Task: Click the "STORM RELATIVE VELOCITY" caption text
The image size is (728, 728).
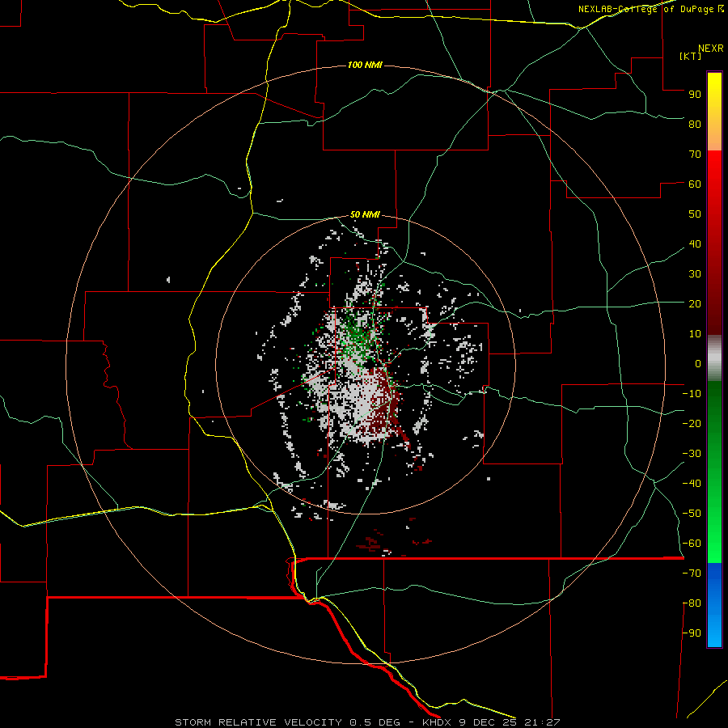Action: coord(259,722)
